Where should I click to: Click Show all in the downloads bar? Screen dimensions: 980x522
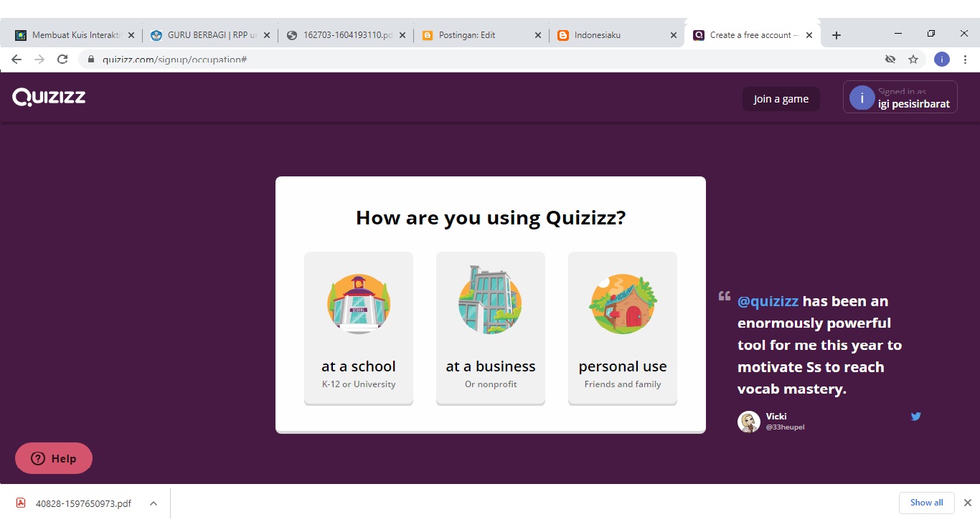point(926,502)
